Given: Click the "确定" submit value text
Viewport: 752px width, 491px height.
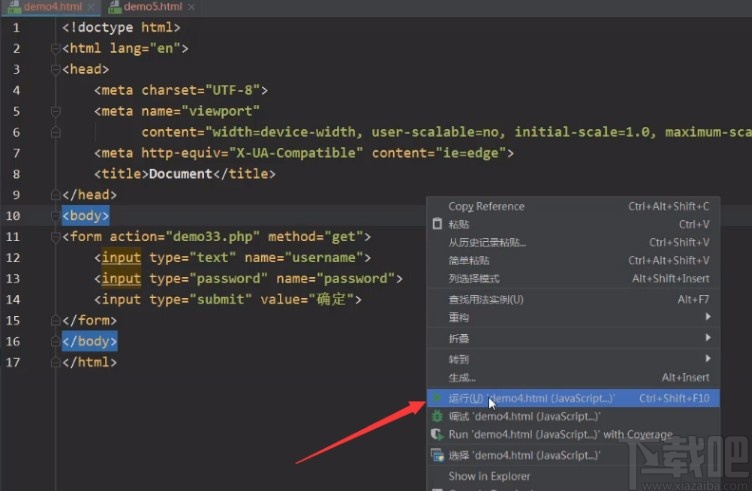Looking at the screenshot, I should click(x=331, y=299).
